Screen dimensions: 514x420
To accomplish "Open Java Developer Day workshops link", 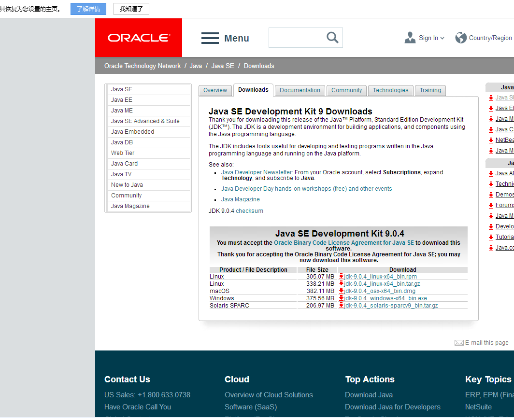I will (x=306, y=189).
